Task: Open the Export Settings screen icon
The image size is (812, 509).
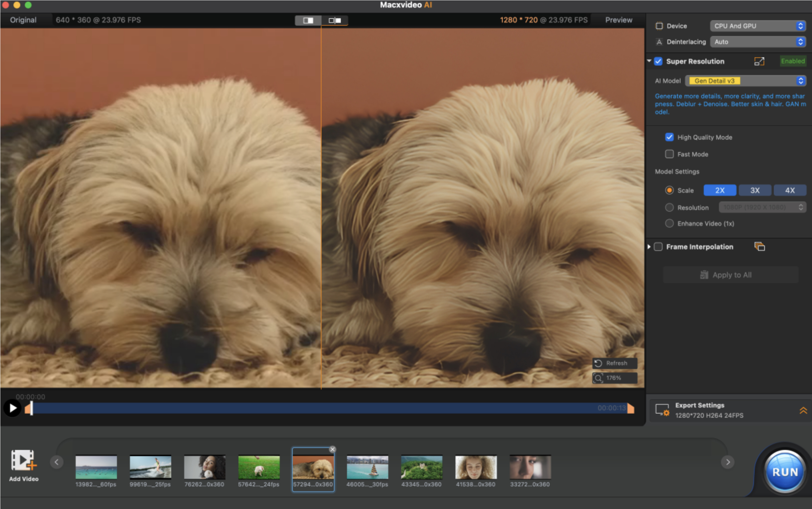Action: pos(662,410)
